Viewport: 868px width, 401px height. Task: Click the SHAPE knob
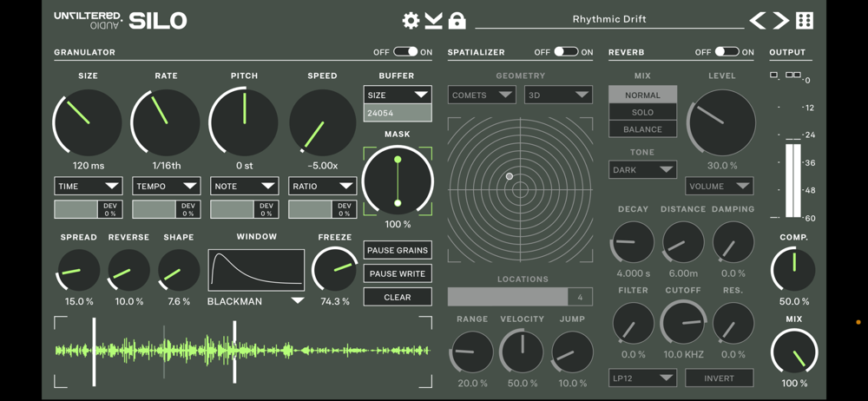click(179, 270)
